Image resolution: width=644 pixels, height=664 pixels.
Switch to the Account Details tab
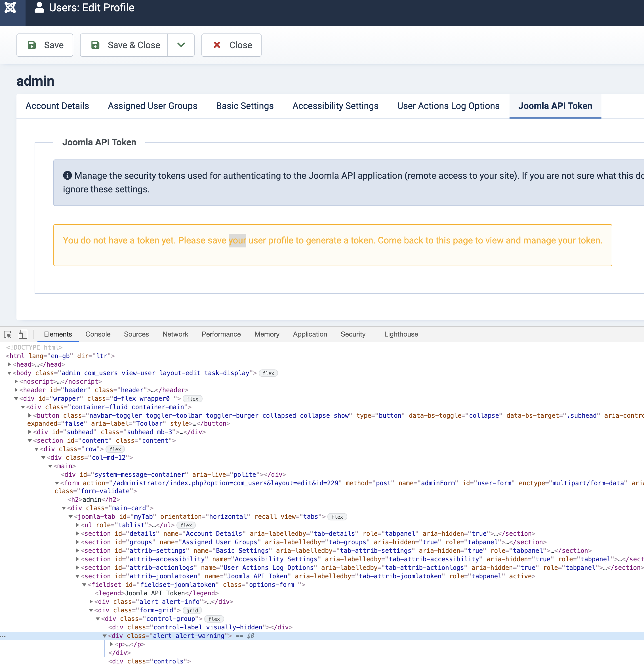click(x=57, y=106)
